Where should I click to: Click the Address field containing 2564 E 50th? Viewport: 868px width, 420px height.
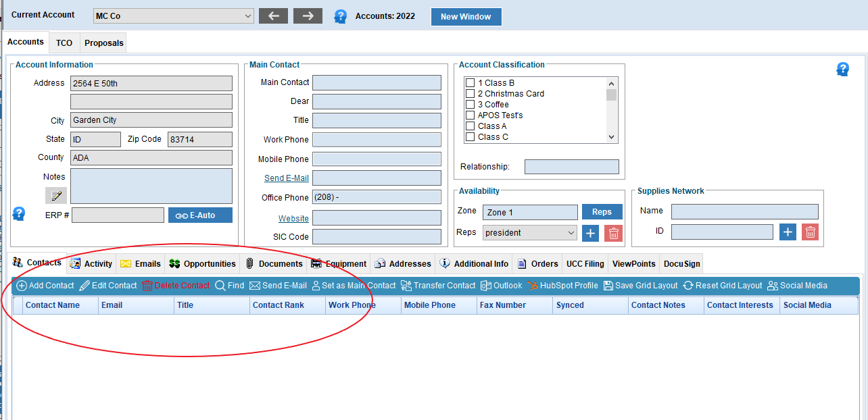coord(151,84)
